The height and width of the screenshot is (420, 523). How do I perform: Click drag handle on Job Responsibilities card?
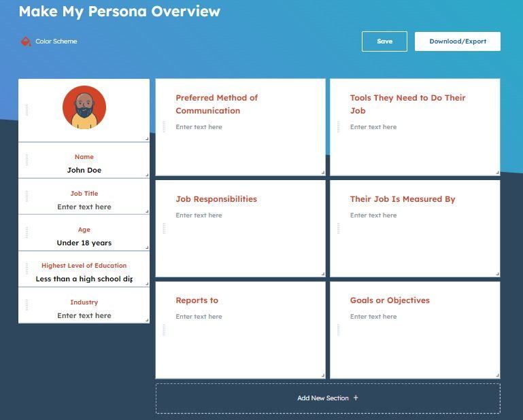[x=164, y=228]
